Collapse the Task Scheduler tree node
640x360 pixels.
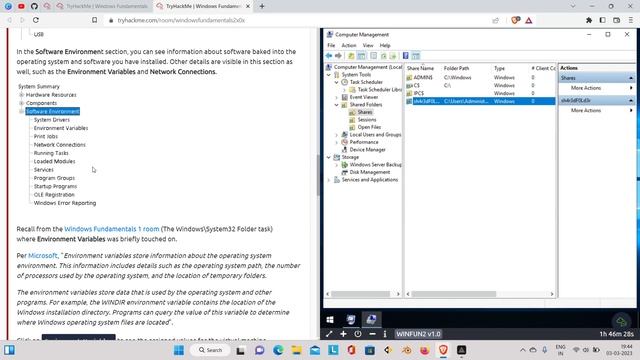click(x=337, y=82)
